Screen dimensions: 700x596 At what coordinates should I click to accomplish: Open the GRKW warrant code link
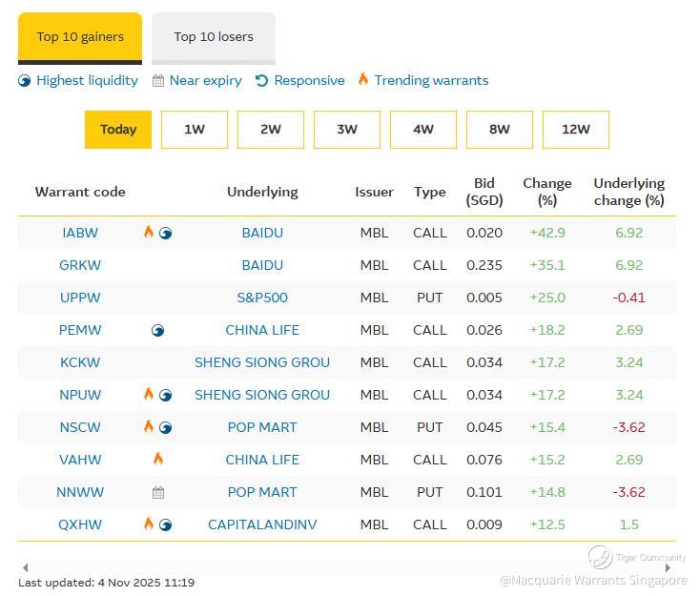coord(80,265)
